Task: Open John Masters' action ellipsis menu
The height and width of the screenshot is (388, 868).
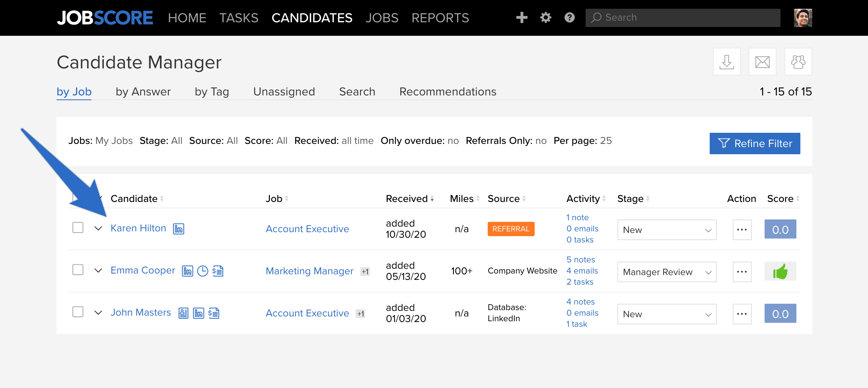Action: click(x=742, y=314)
